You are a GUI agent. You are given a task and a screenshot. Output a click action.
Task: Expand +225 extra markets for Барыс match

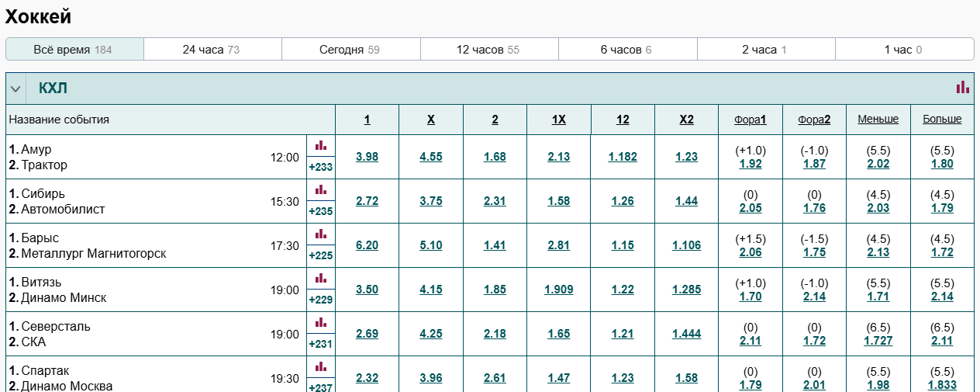tap(321, 255)
